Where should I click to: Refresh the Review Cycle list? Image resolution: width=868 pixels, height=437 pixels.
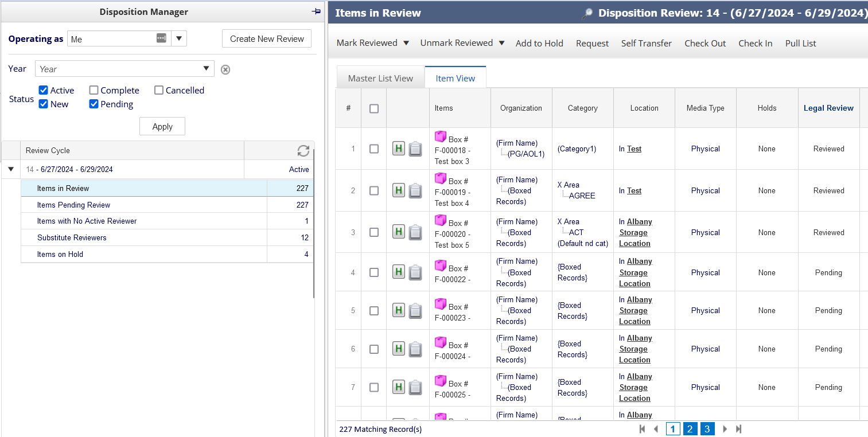303,150
